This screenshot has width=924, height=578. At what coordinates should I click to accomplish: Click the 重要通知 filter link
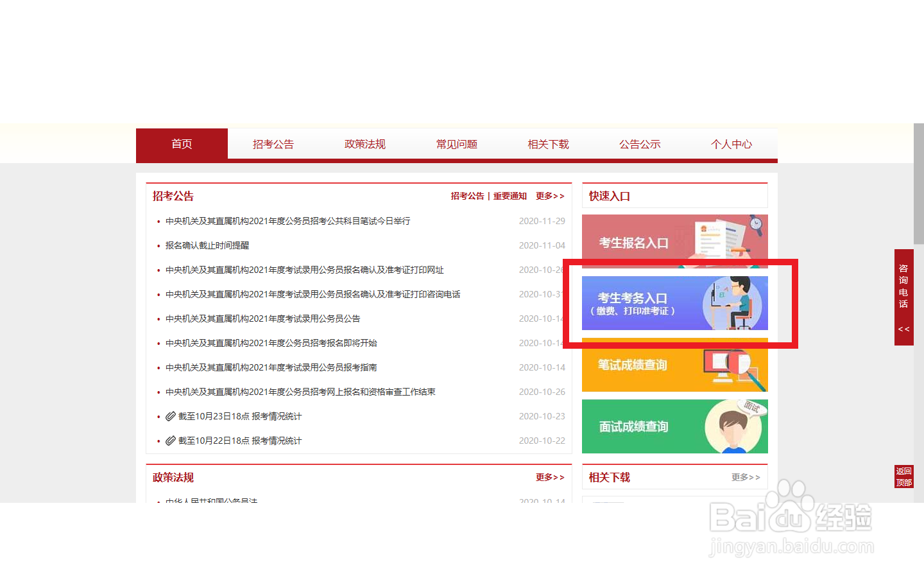click(x=509, y=196)
